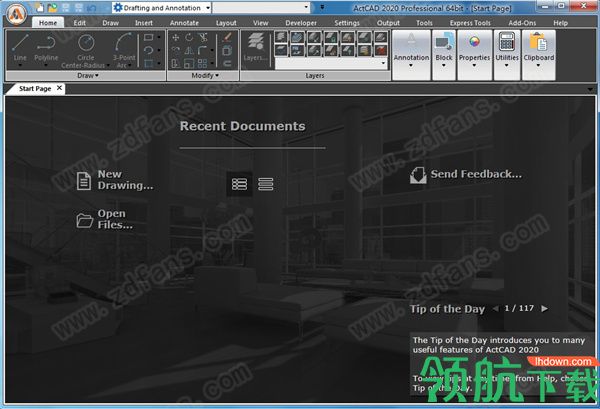Open the Help ribbon tab
This screenshot has height=409, width=600.
pos(561,23)
